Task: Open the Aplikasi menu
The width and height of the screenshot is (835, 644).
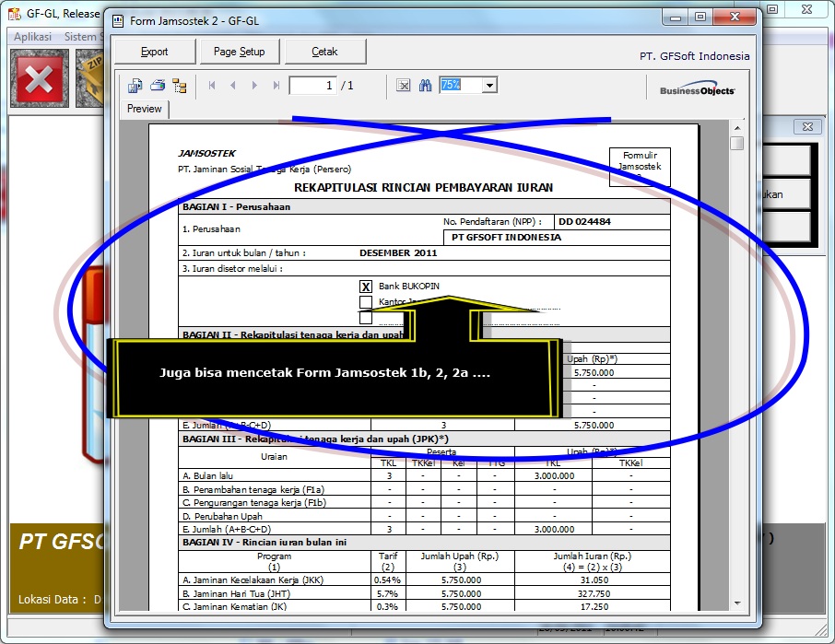Action: pos(32,37)
